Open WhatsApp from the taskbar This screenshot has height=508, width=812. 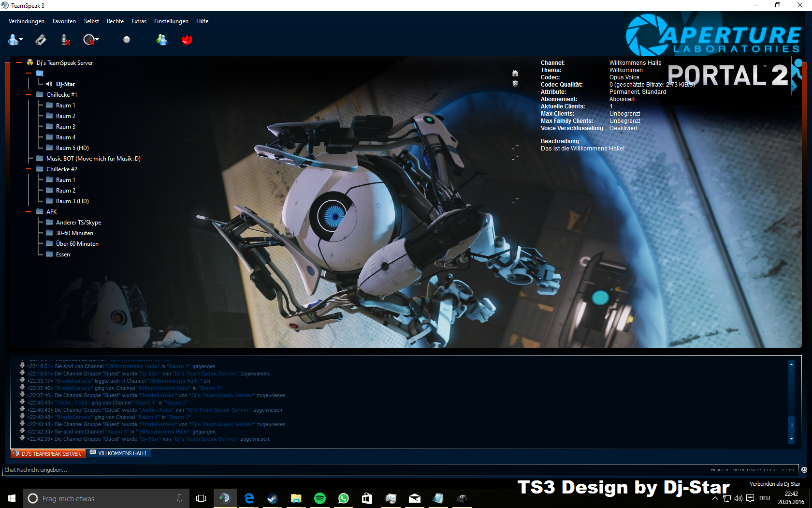click(x=344, y=498)
